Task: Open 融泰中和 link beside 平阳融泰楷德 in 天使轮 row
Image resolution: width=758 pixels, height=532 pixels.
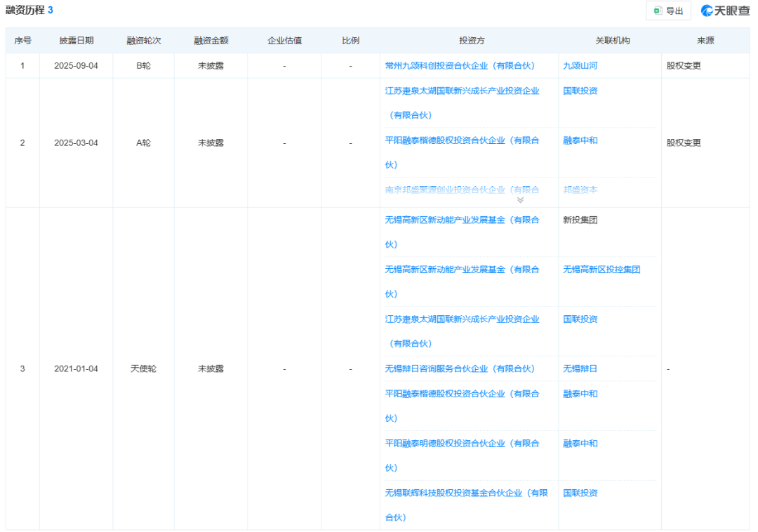Action: [580, 394]
